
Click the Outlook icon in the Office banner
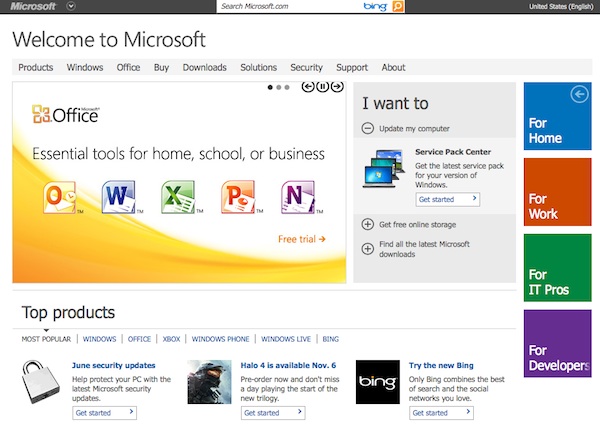[59, 197]
